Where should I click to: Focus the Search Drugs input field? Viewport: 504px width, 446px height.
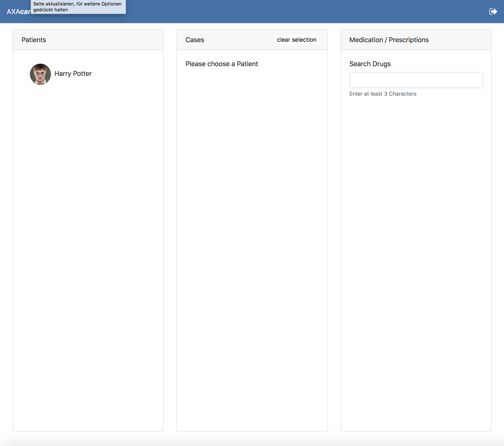[416, 80]
